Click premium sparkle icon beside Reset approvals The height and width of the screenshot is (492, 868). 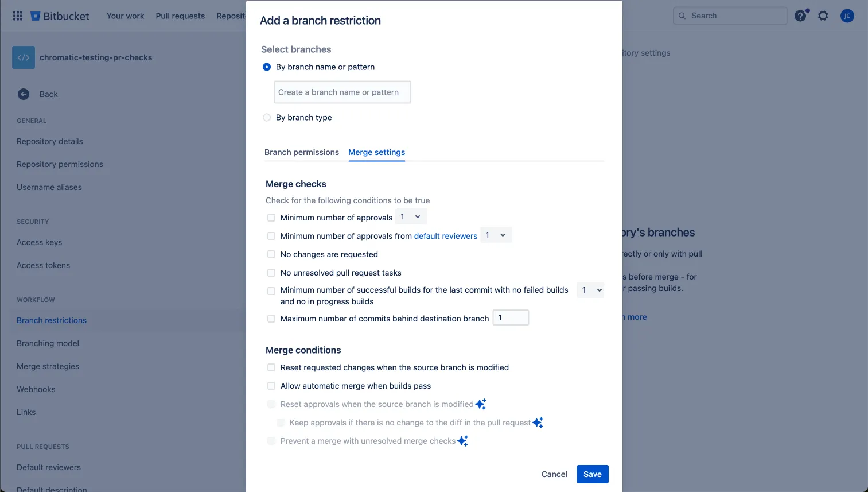pyautogui.click(x=481, y=404)
